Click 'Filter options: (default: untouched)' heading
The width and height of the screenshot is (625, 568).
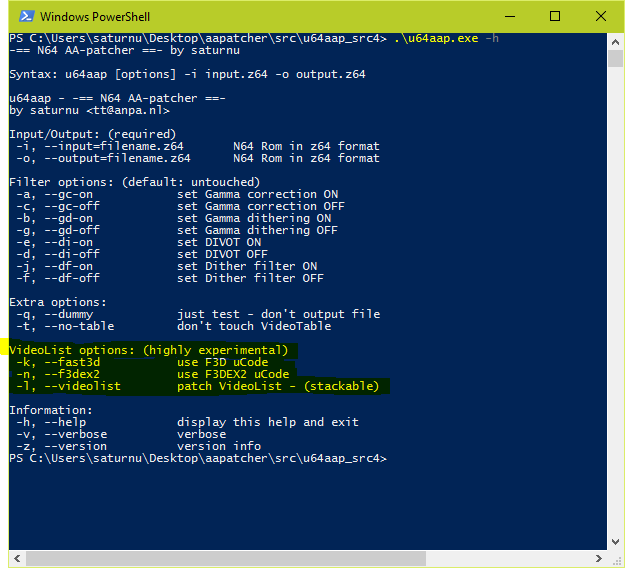point(135,182)
